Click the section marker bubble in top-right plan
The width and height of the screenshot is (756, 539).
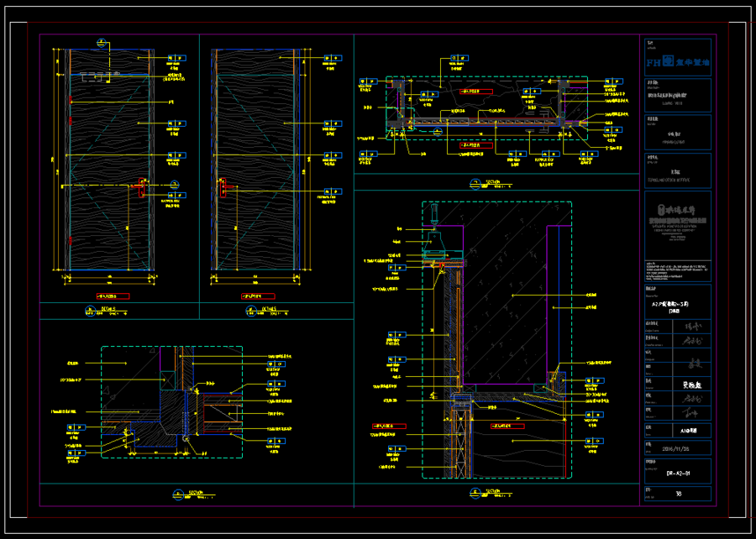coord(438,131)
